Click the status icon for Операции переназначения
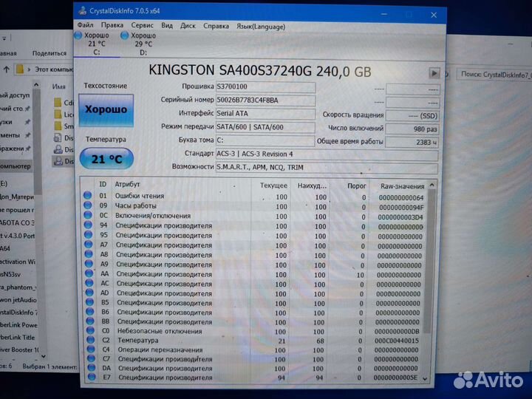Screen dimensions: 532x399 [91, 349]
